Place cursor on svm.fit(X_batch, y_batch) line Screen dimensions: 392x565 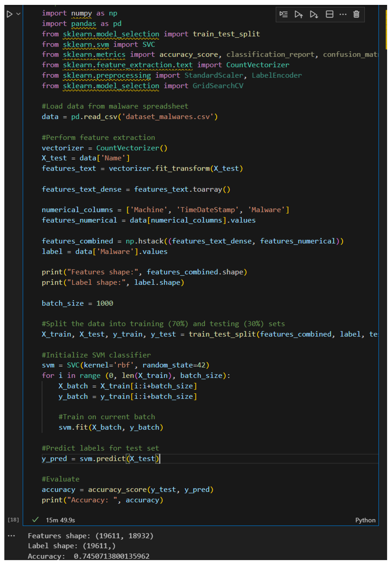[111, 427]
